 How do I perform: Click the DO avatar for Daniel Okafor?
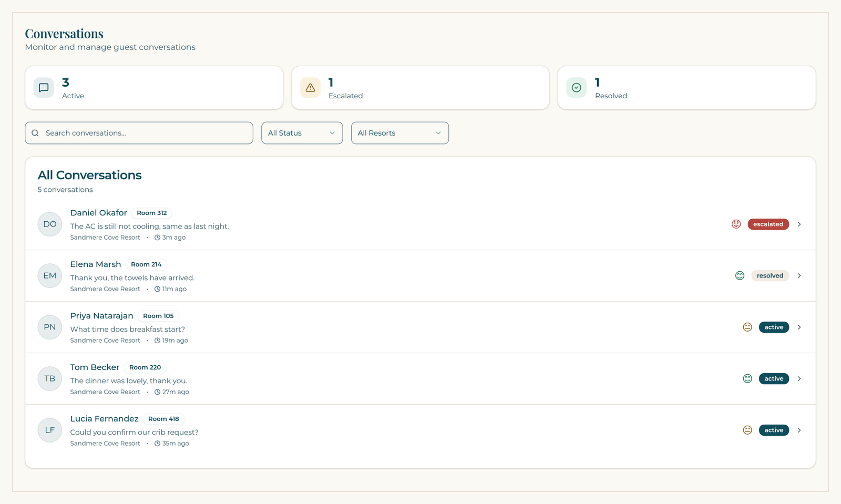(x=50, y=224)
